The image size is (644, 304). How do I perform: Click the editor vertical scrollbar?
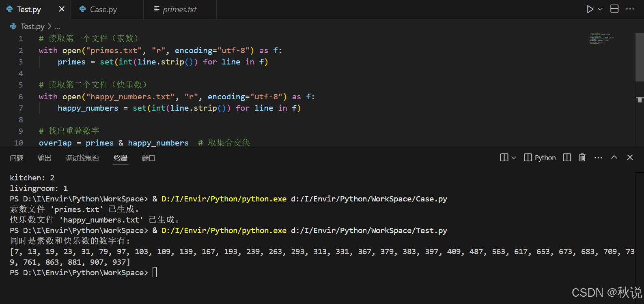coord(640,57)
